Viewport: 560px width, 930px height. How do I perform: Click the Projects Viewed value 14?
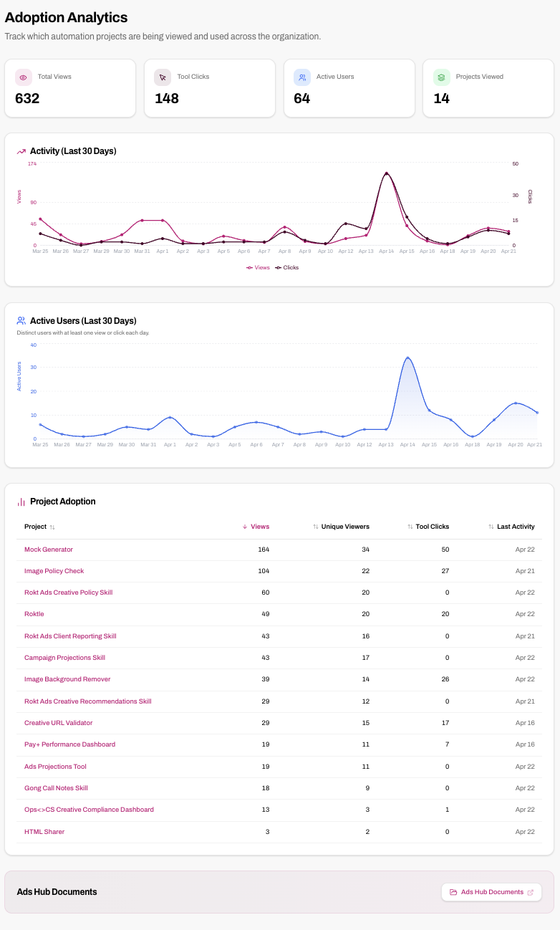442,99
